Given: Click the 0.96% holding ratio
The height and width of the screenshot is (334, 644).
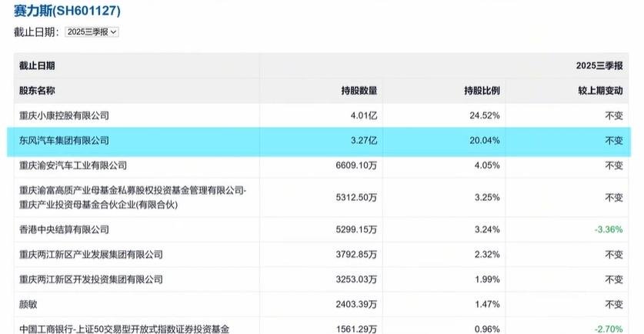Looking at the screenshot, I should pyautogui.click(x=487, y=329).
